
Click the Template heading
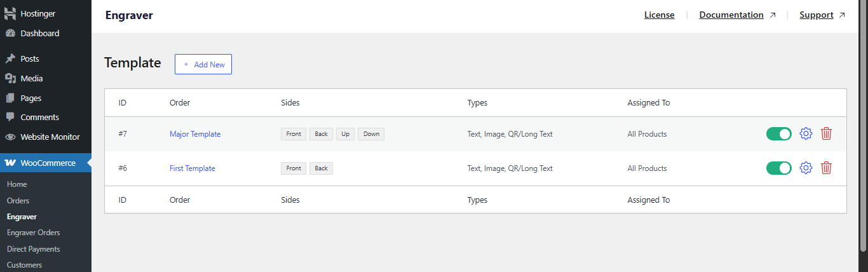tap(133, 63)
